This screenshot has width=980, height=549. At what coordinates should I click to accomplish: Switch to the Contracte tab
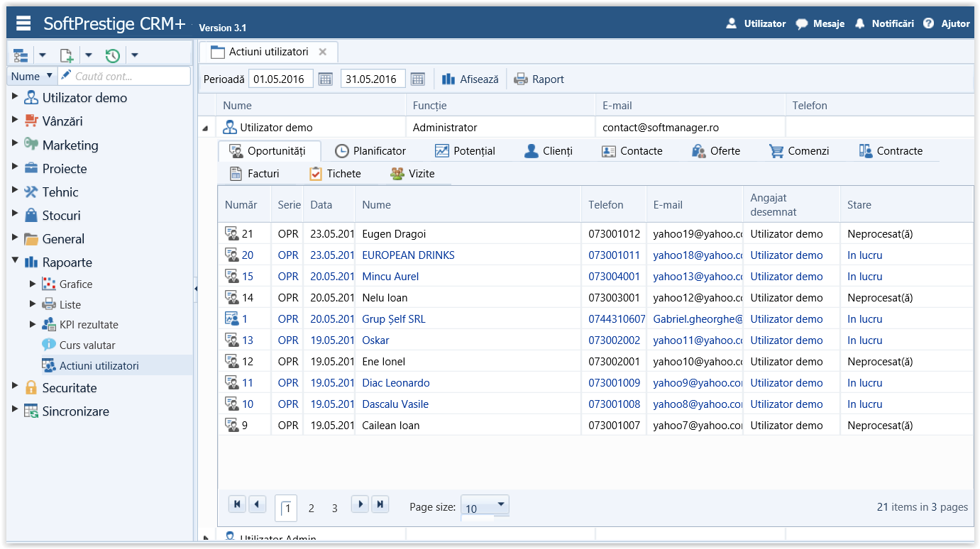(891, 151)
